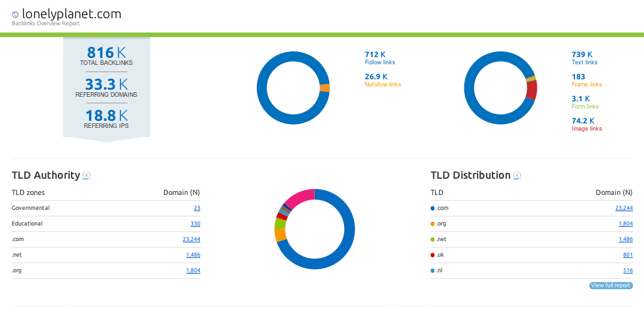This screenshot has height=310, width=644.
Task: Click the lonelyplanet.com page title
Action: point(72,14)
